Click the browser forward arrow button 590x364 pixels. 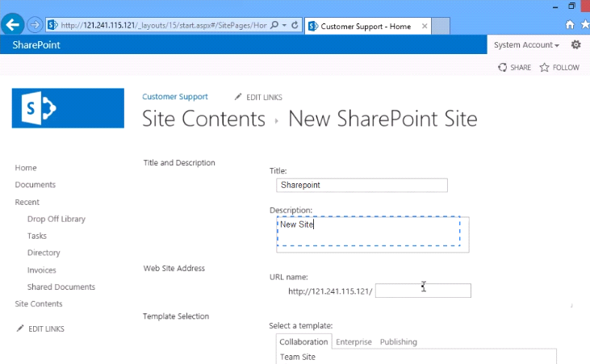(35, 25)
